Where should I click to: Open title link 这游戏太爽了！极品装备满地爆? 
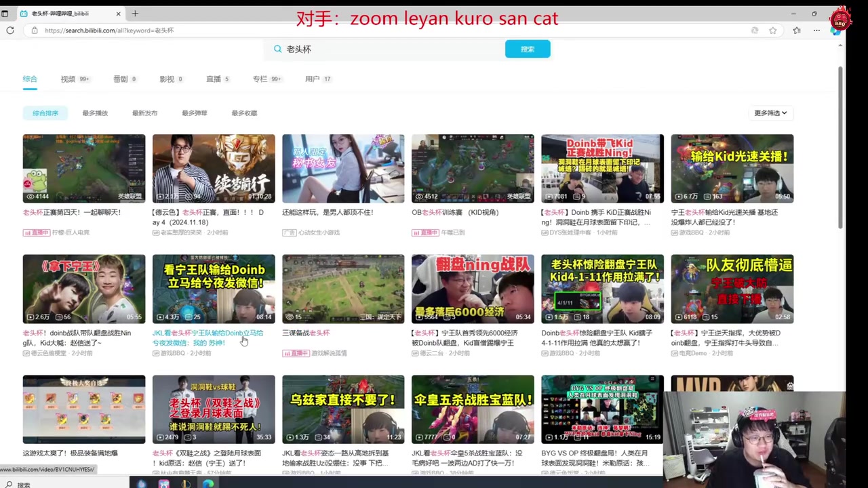coord(70,453)
